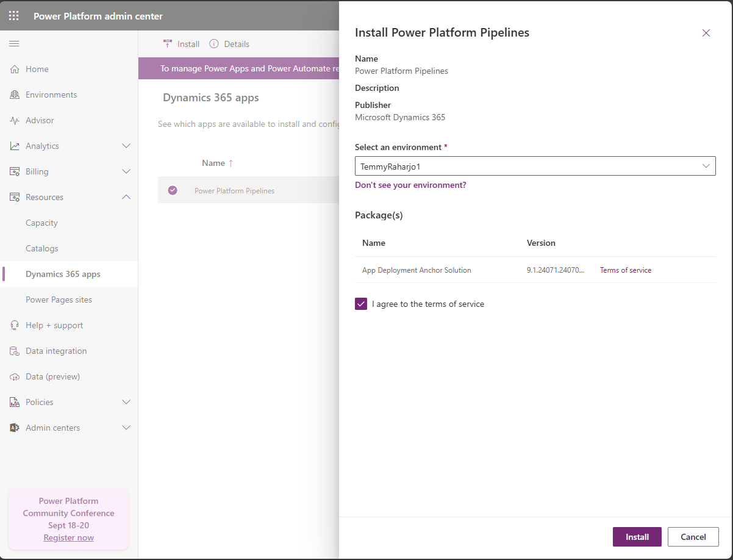Click the Power Platform Pipelines app name
Viewport: 733px width, 560px height.
[x=235, y=191]
